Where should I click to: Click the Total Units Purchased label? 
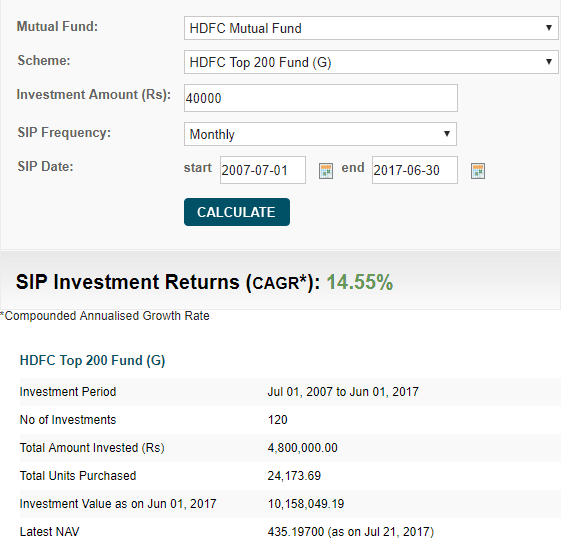78,476
